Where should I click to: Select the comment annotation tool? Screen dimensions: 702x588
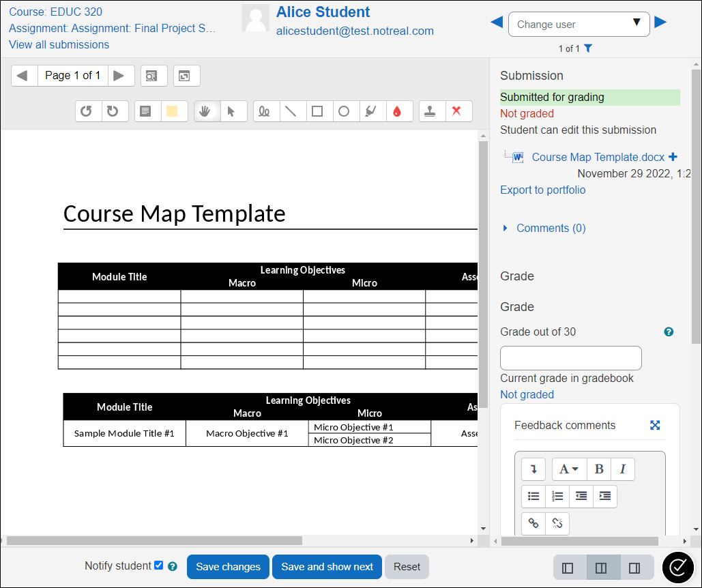coord(146,111)
